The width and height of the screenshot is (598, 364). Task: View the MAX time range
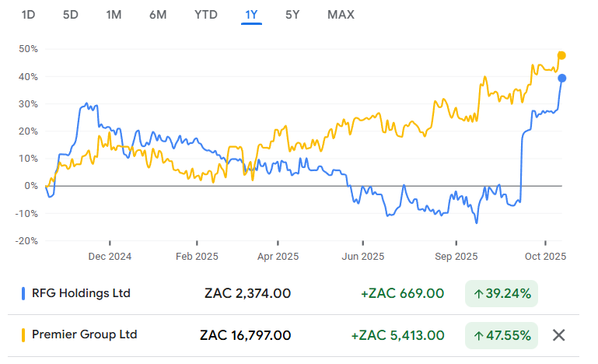click(340, 15)
